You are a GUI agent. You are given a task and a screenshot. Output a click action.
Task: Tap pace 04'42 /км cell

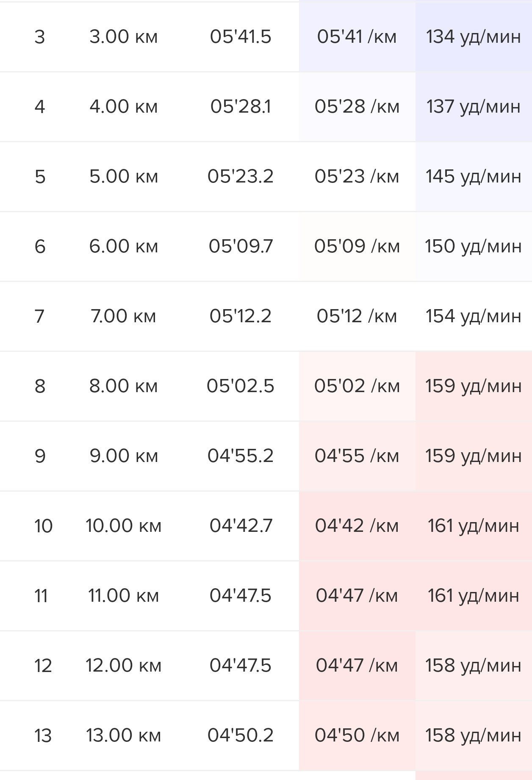click(357, 526)
